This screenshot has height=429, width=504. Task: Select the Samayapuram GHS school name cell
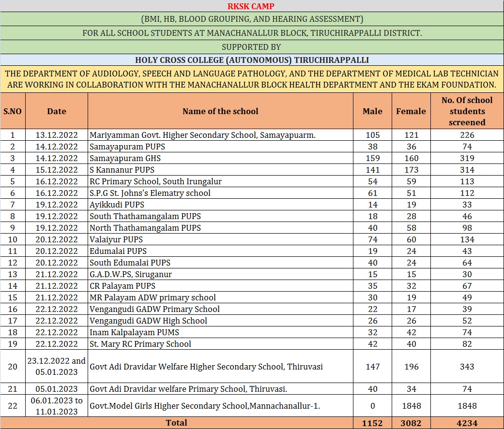coord(125,158)
